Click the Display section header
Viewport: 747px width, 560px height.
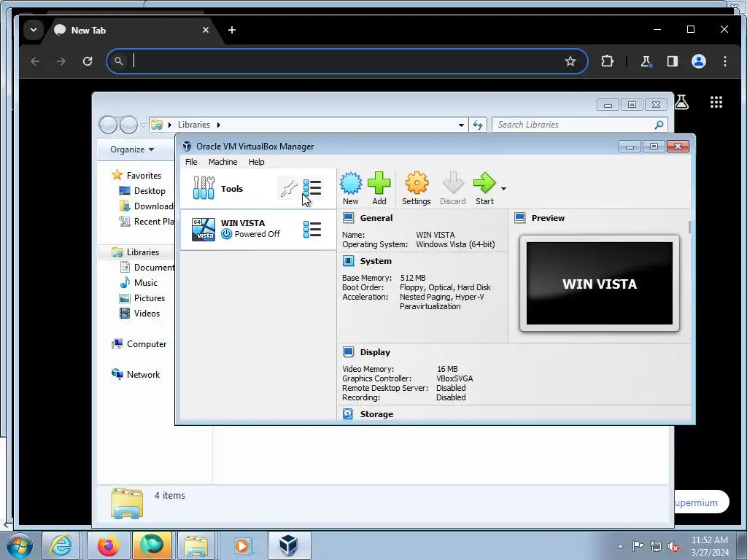[375, 352]
